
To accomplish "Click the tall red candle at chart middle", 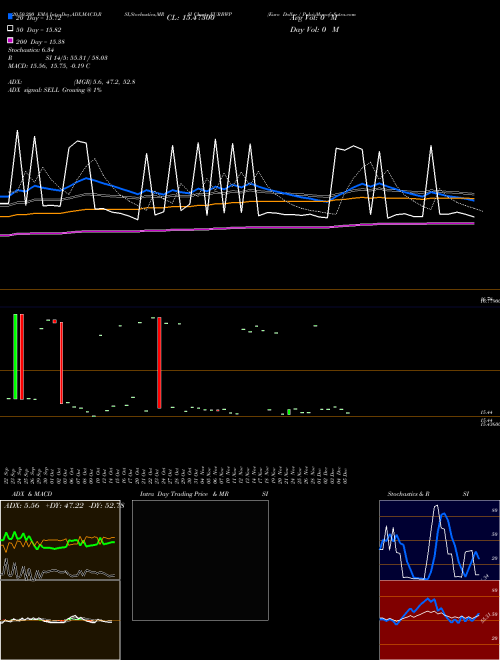I will click(x=159, y=363).
